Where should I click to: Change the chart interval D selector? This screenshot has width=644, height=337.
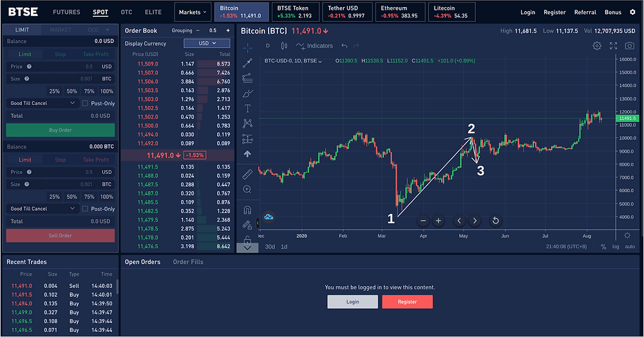[268, 46]
